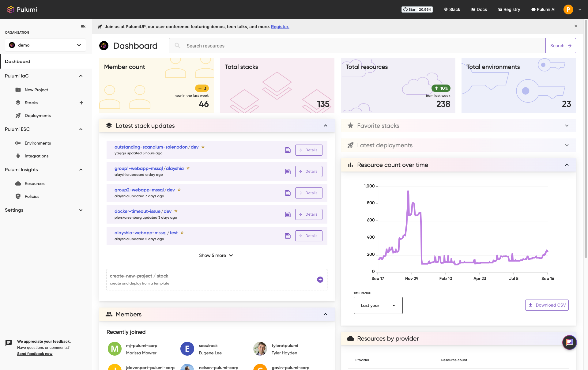The width and height of the screenshot is (588, 370).
Task: Open New Project in sidebar
Action: point(36,90)
